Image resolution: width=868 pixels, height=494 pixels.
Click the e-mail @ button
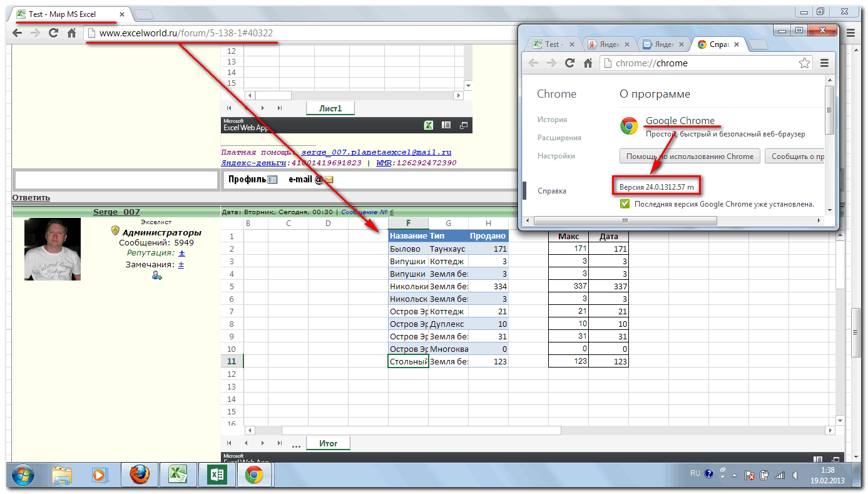tap(311, 180)
